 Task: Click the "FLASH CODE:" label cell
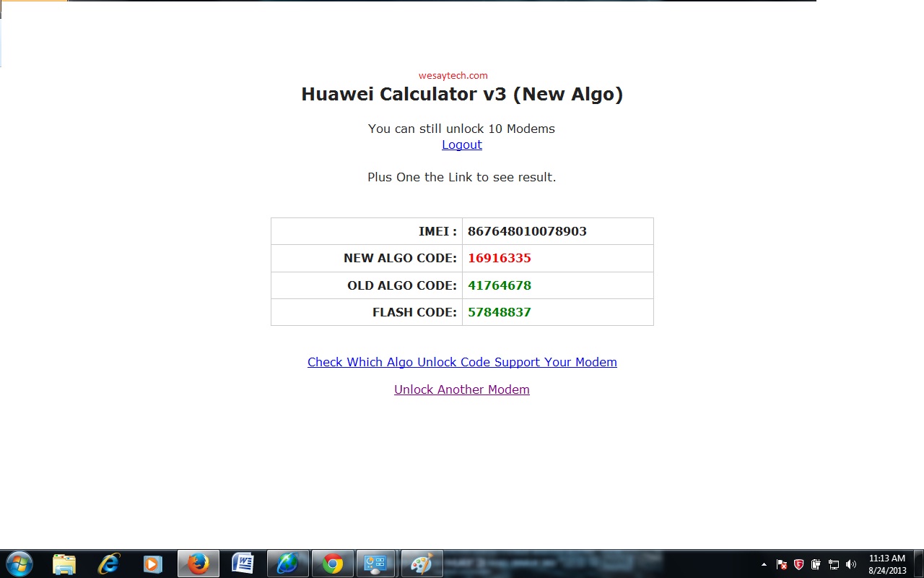pyautogui.click(x=367, y=312)
